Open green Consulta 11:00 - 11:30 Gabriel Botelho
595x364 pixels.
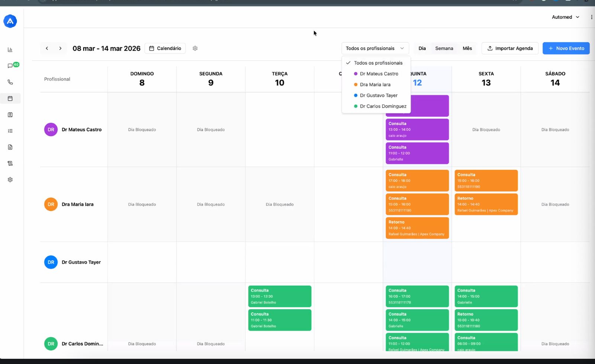(280, 320)
